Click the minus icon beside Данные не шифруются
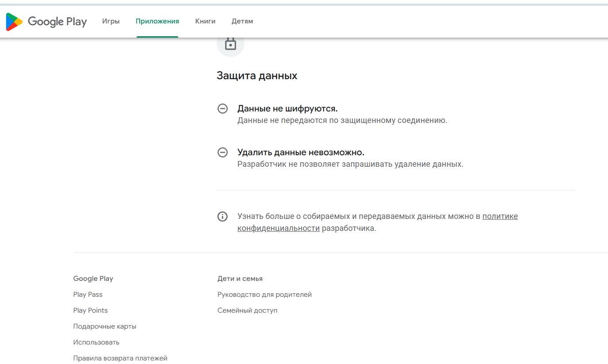The image size is (608, 364). point(222,109)
